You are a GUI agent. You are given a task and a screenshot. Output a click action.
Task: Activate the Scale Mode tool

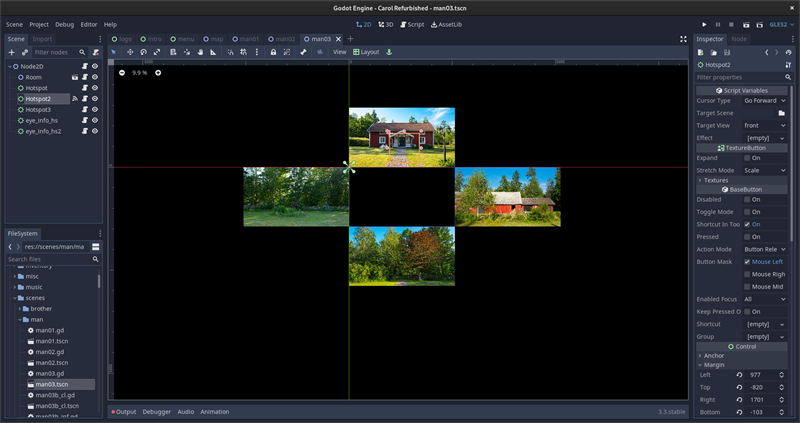(157, 52)
